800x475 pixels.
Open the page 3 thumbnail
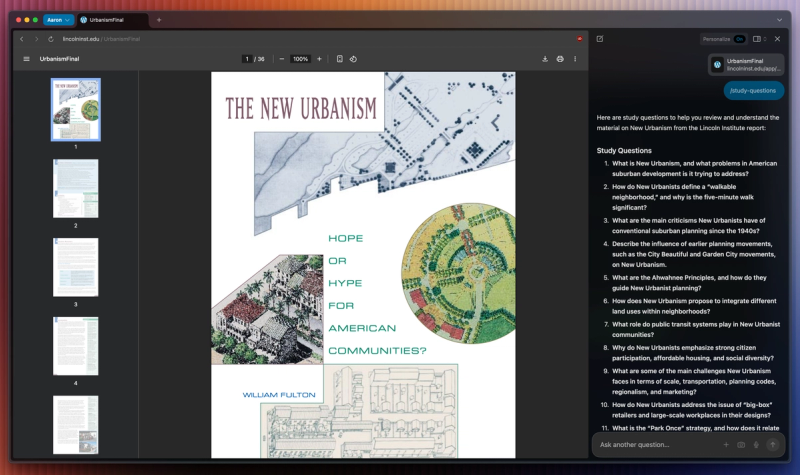[76, 267]
